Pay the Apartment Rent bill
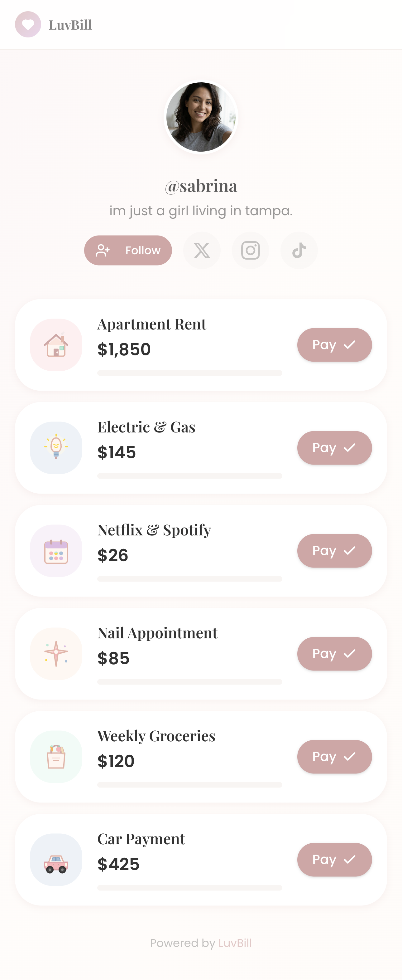 pos(334,345)
